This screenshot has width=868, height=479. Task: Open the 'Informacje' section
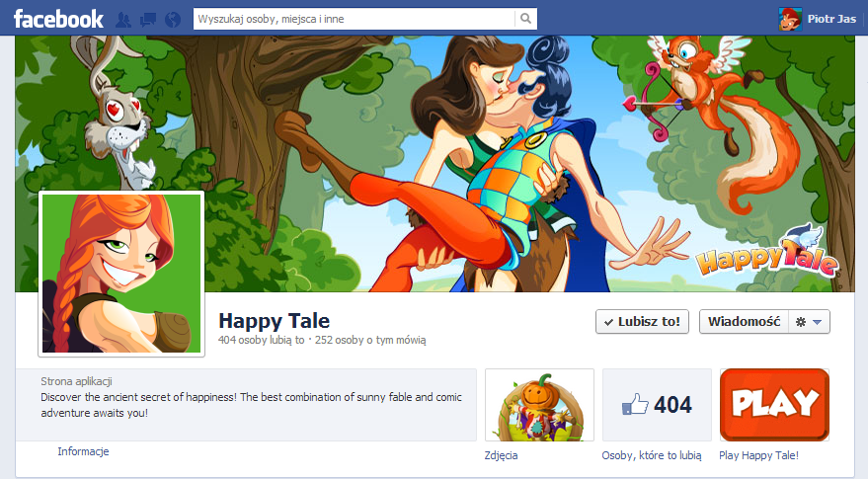click(83, 451)
